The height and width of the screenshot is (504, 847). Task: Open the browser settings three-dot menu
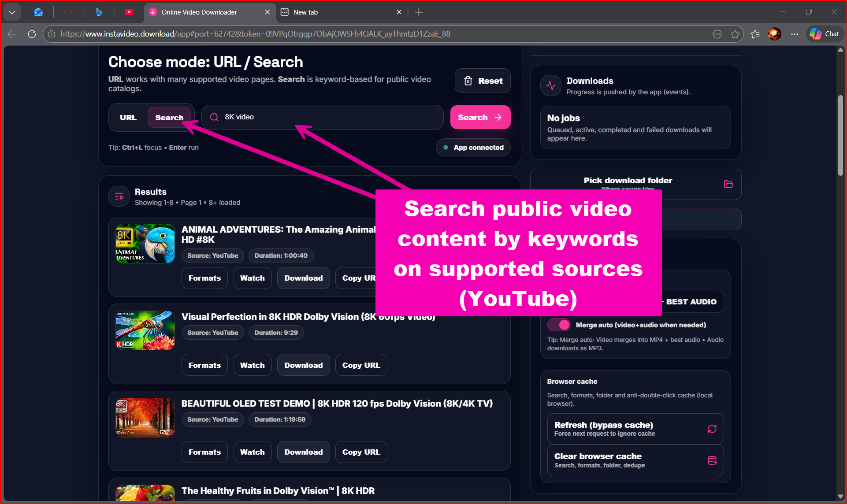click(795, 34)
